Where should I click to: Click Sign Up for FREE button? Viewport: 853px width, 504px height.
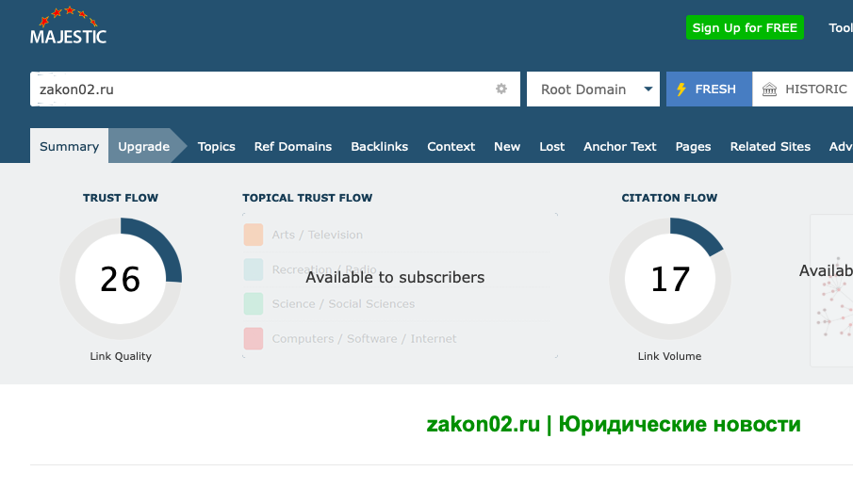tap(745, 27)
